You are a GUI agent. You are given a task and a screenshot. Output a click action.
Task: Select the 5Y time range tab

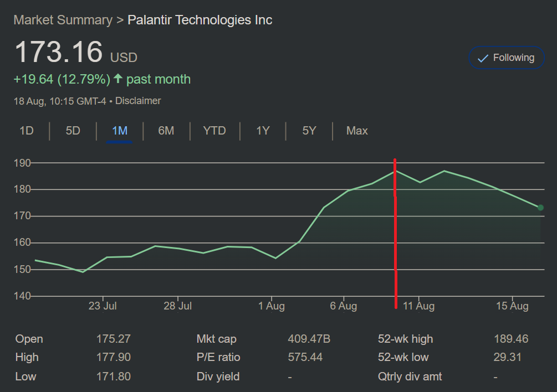click(x=309, y=131)
